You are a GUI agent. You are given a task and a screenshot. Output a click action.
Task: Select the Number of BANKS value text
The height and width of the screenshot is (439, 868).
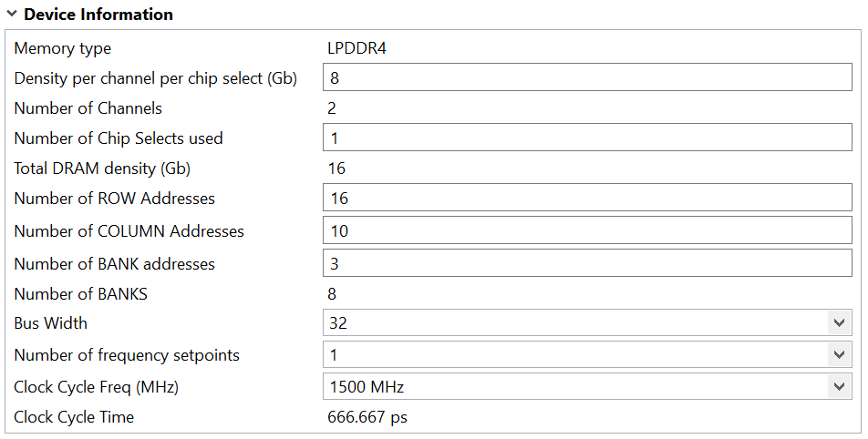tap(332, 294)
